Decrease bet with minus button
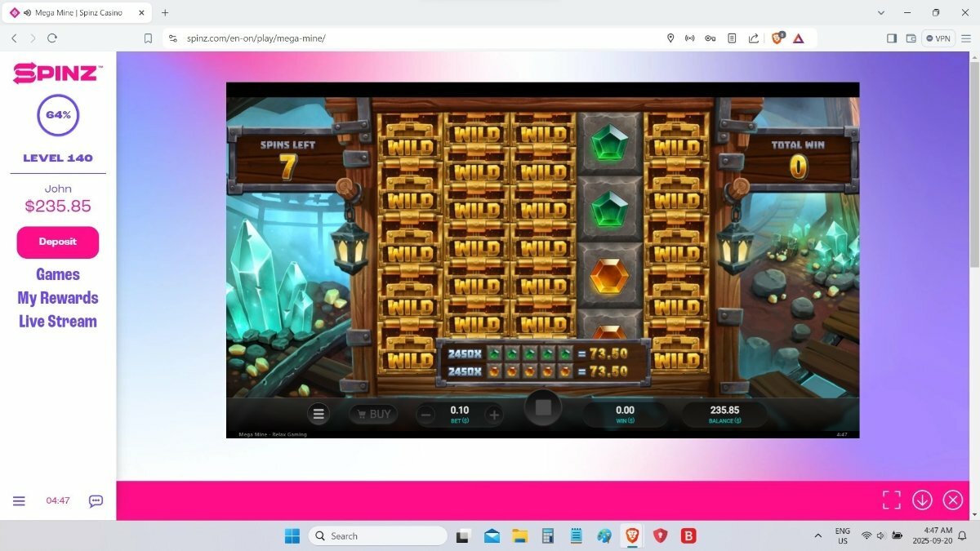Screen dimensions: 980x551 (x=426, y=415)
